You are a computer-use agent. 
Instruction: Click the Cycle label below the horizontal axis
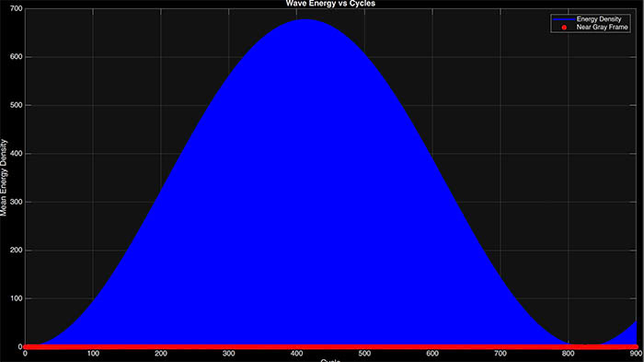[330, 360]
